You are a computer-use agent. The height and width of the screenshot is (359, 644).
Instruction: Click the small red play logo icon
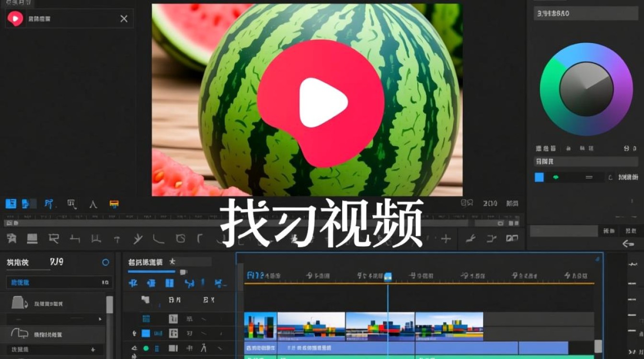tap(15, 19)
